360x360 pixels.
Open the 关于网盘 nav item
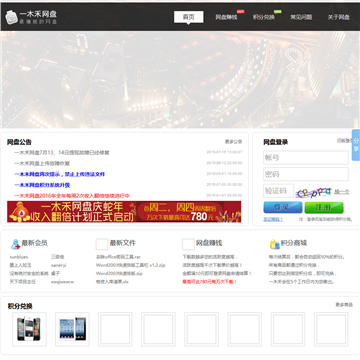tap(339, 17)
